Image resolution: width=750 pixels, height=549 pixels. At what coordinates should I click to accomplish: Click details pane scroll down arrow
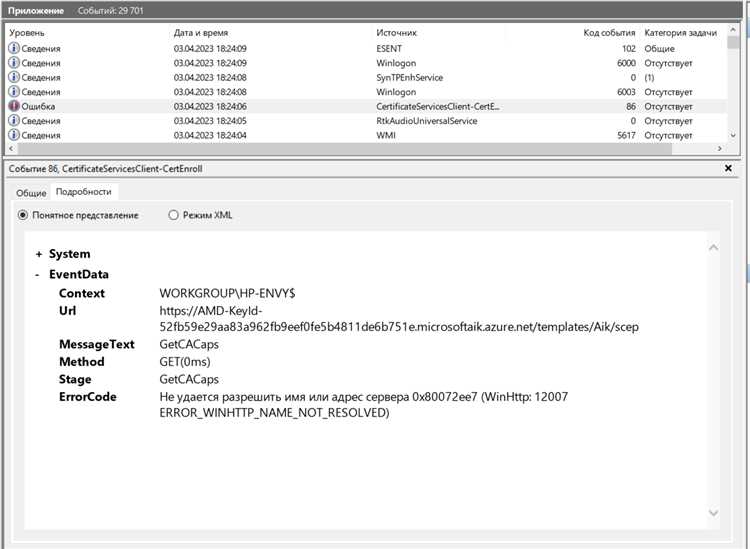pyautogui.click(x=713, y=513)
